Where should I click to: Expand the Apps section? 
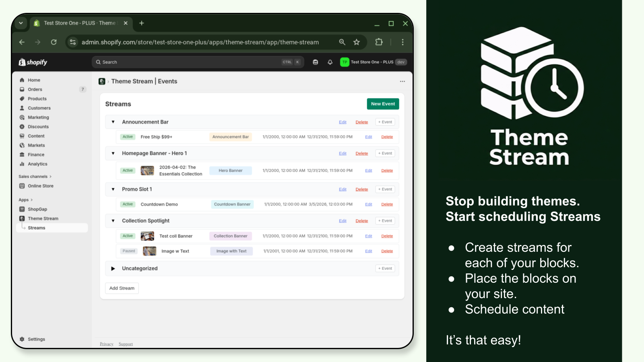pyautogui.click(x=25, y=200)
